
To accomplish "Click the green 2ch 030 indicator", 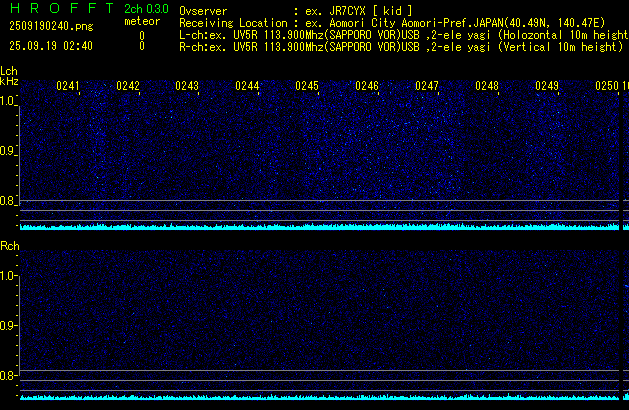I will [x=146, y=9].
